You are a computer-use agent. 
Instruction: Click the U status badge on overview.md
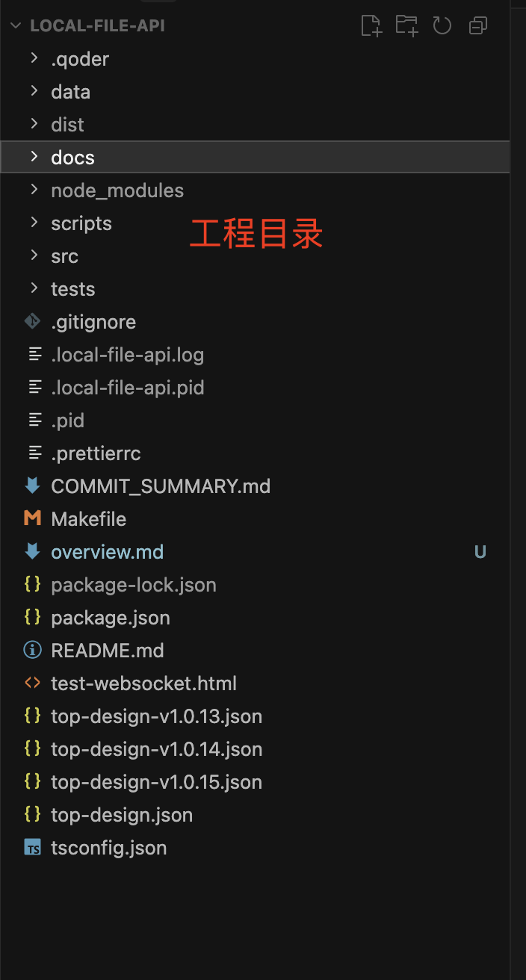click(480, 552)
